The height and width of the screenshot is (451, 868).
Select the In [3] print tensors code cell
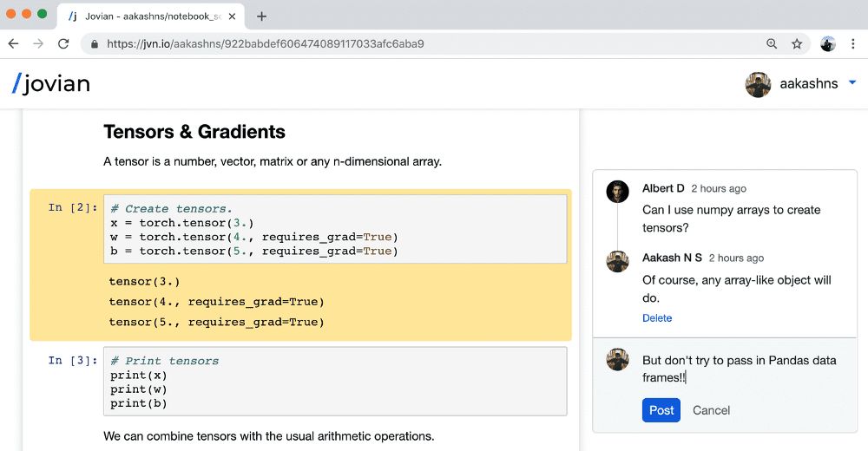pos(334,382)
